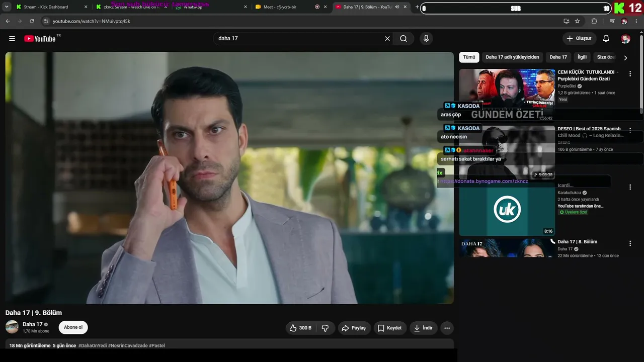
Task: Open the YouTube guide hamburger menu
Action: pyautogui.click(x=12, y=39)
